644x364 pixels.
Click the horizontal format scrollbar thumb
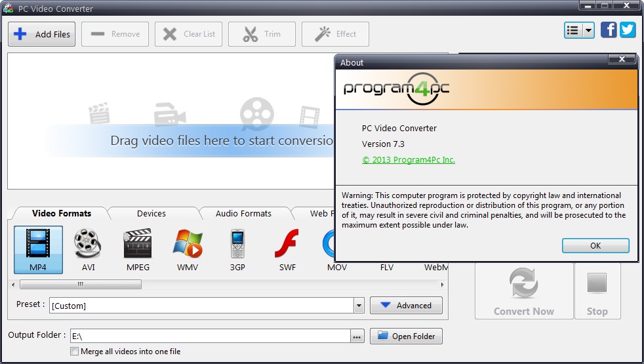pyautogui.click(x=81, y=285)
